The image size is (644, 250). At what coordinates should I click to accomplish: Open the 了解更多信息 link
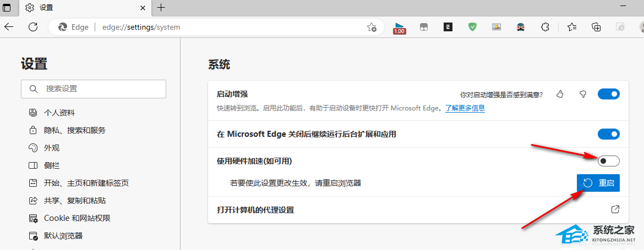[x=465, y=108]
